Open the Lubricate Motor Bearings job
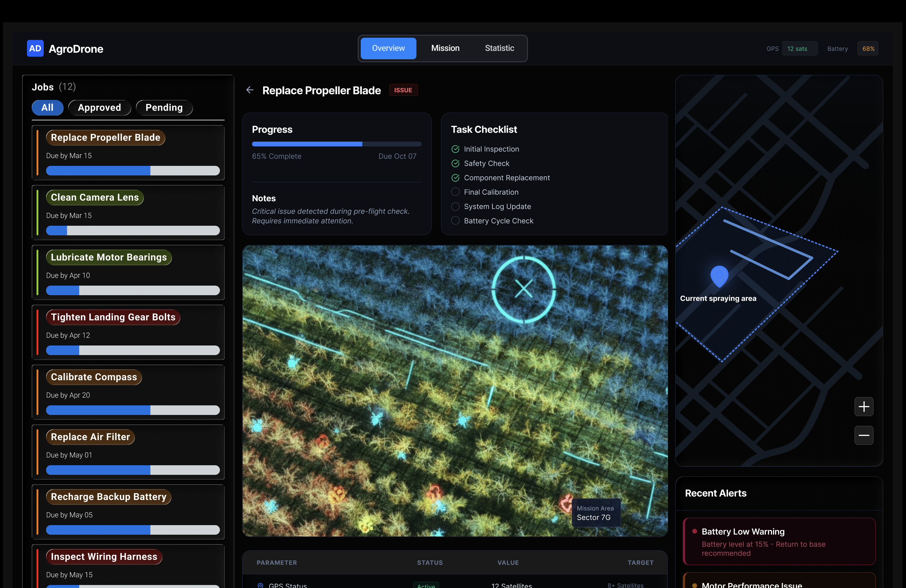 tap(128, 272)
